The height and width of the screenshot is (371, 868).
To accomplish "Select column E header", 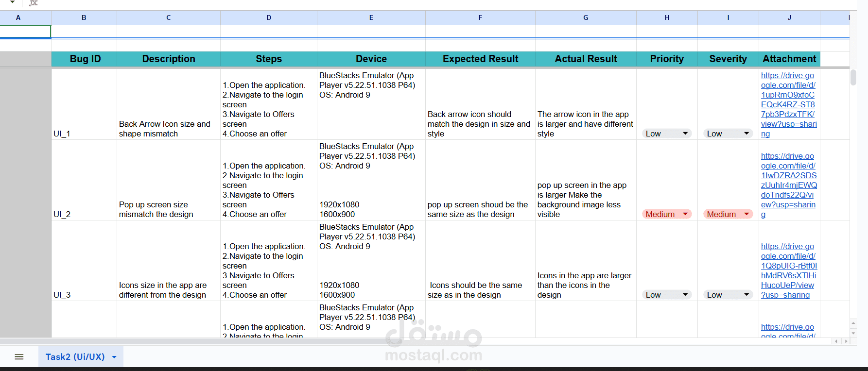I will point(371,17).
